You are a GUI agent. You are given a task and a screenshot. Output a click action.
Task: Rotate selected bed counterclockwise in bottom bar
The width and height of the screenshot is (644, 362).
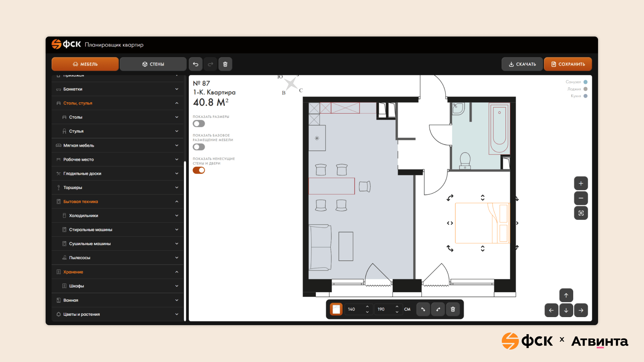[x=423, y=309]
